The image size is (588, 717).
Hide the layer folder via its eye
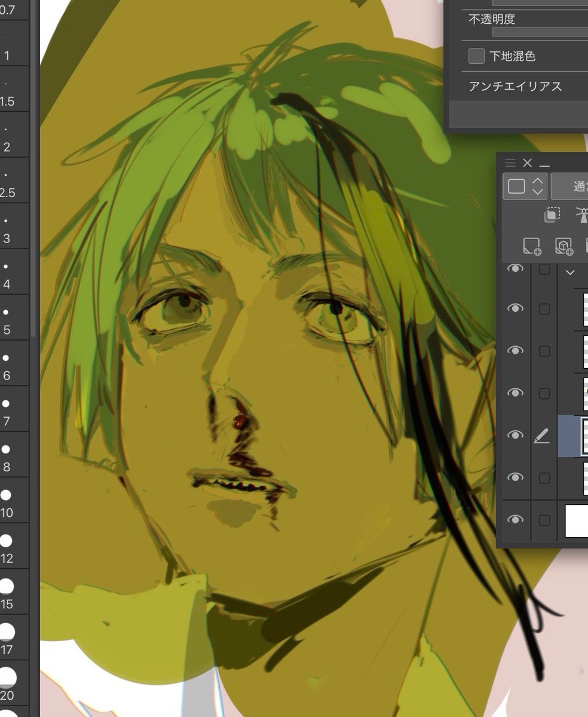click(x=515, y=270)
